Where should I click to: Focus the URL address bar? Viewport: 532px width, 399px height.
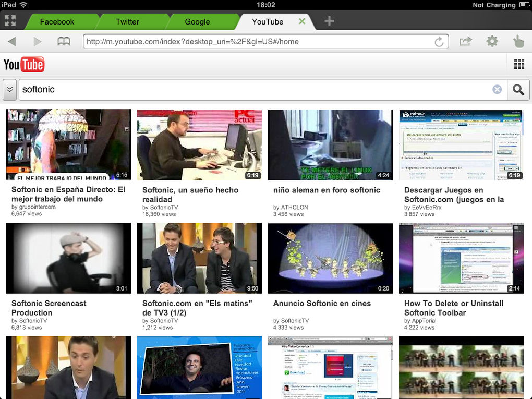point(265,41)
